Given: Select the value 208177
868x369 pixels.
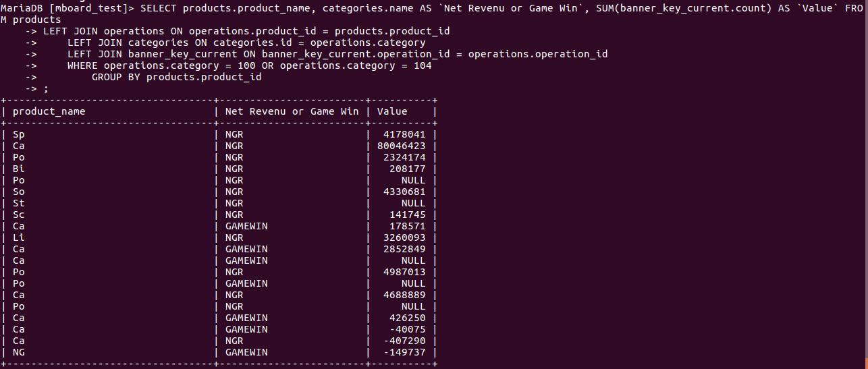Looking at the screenshot, I should tap(408, 169).
